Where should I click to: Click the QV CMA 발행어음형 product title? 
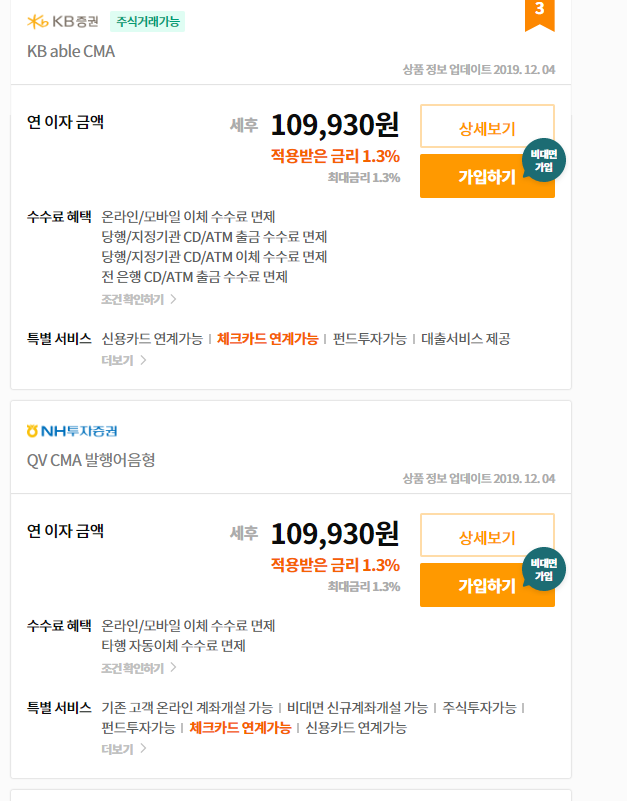click(x=91, y=460)
